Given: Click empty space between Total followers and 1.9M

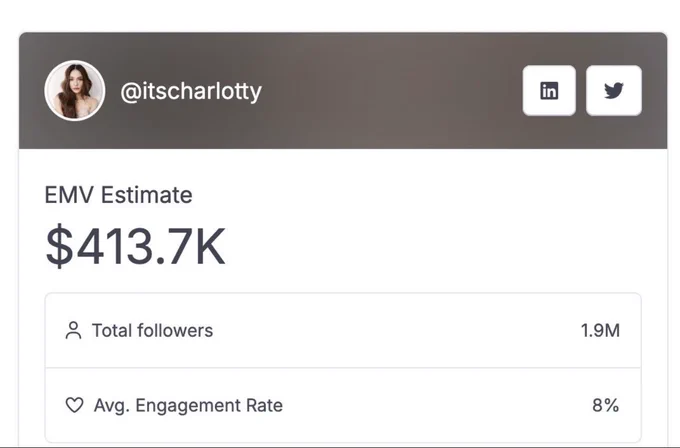Looking at the screenshot, I should pos(397,330).
